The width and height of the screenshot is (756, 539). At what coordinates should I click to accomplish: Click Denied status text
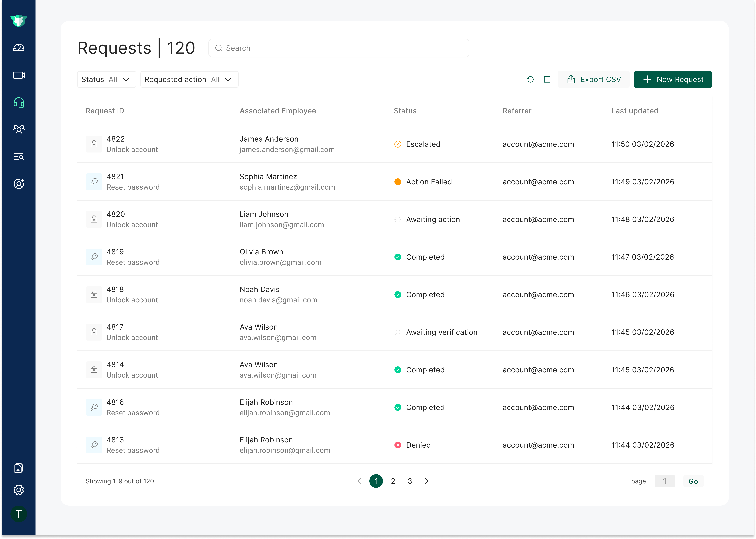tap(418, 445)
